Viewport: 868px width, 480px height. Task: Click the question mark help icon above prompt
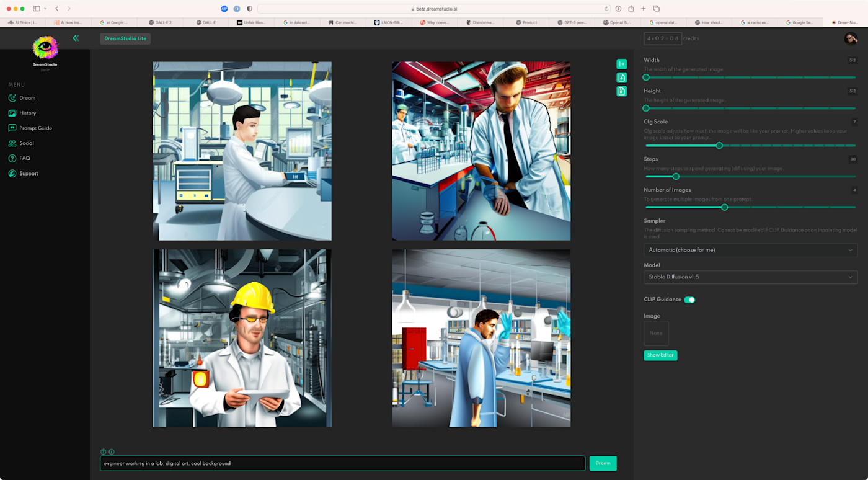104,452
